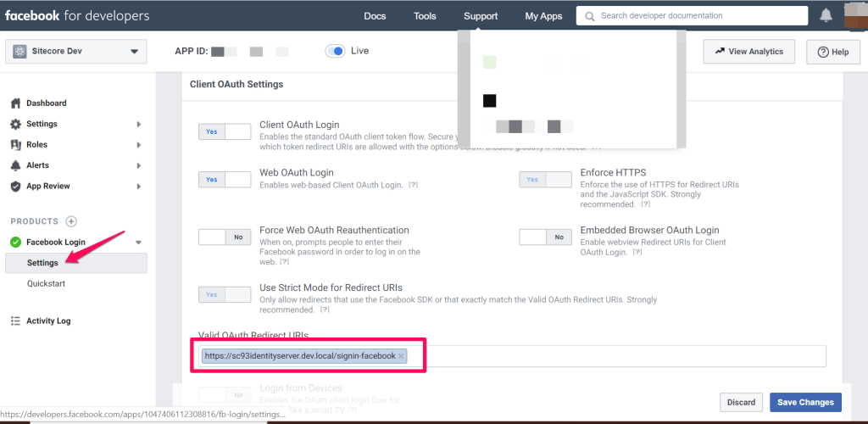868x424 pixels.
Task: Click the App Review shield icon
Action: coord(15,187)
